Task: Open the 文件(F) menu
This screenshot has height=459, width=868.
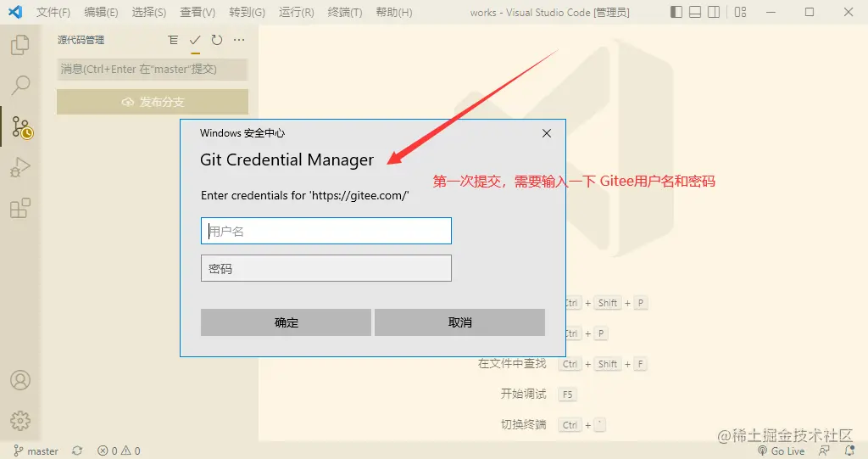Action: click(53, 12)
